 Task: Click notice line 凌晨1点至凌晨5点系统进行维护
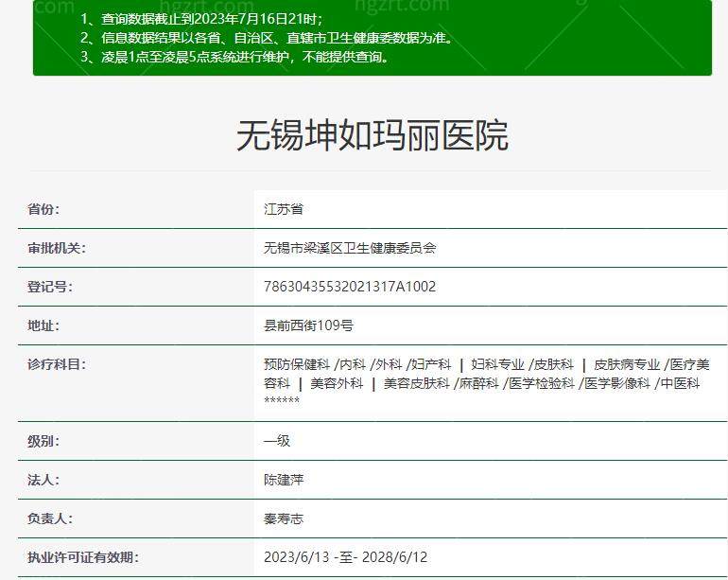234,57
